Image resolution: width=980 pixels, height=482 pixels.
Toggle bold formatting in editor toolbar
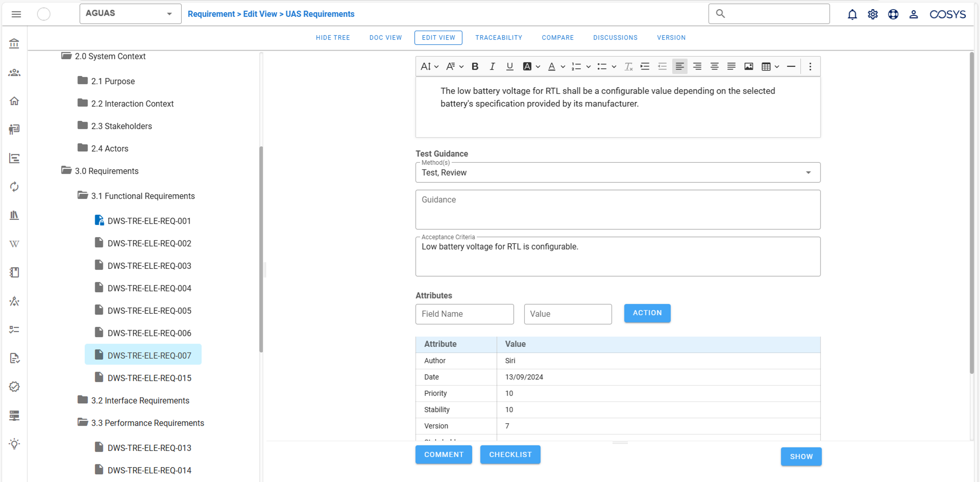475,66
